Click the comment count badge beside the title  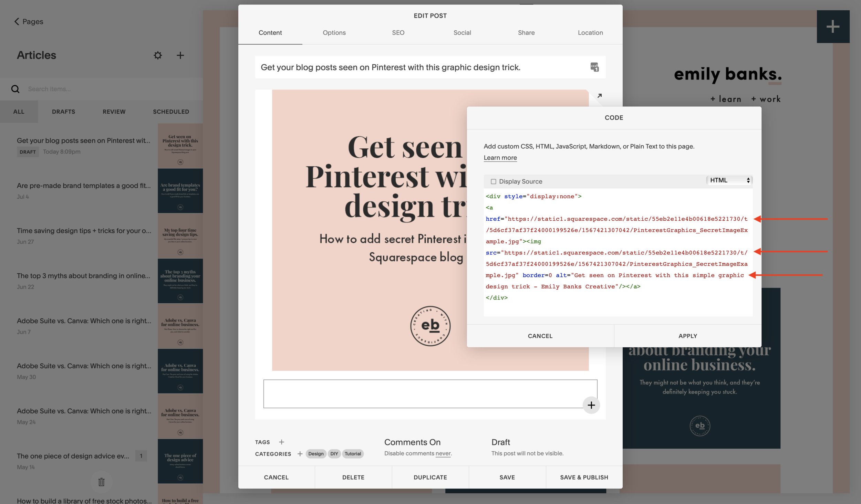(594, 67)
